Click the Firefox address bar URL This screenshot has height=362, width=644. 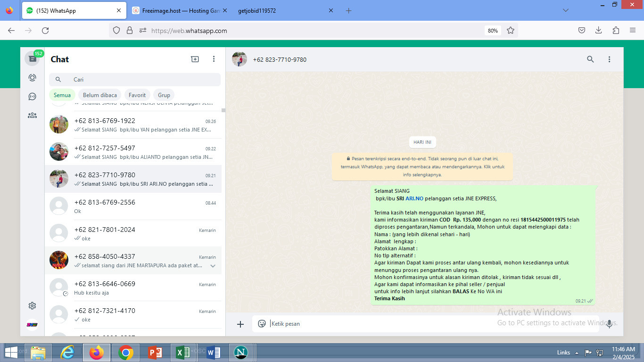point(189,31)
